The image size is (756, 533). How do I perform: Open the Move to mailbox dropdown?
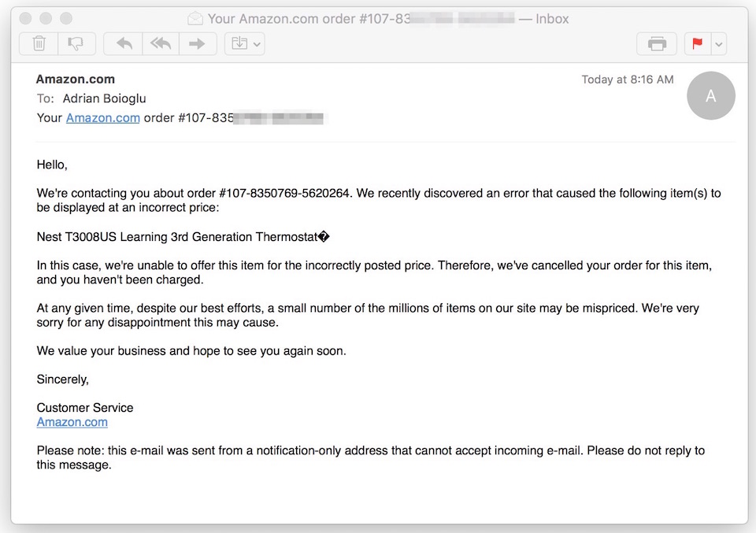245,44
